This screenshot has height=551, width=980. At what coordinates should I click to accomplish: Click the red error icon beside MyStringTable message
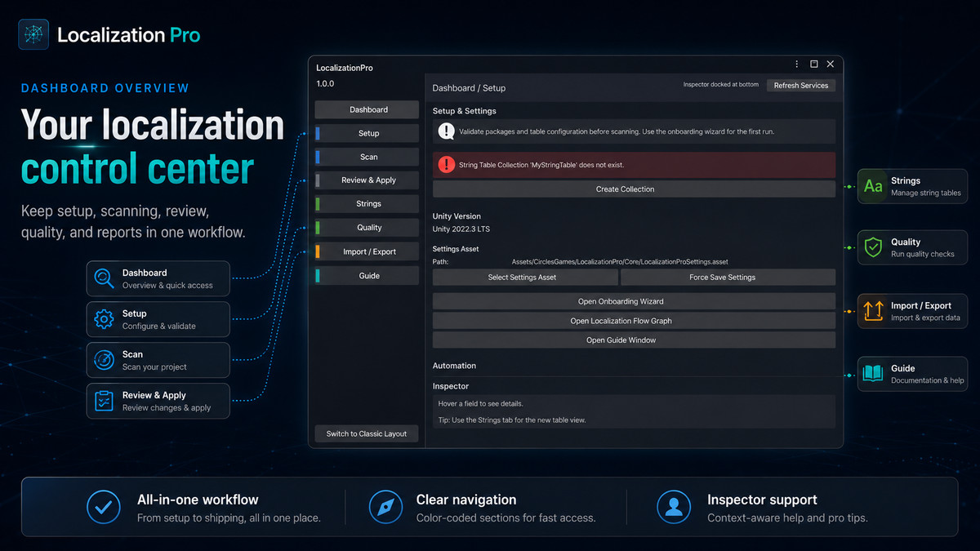click(x=447, y=165)
